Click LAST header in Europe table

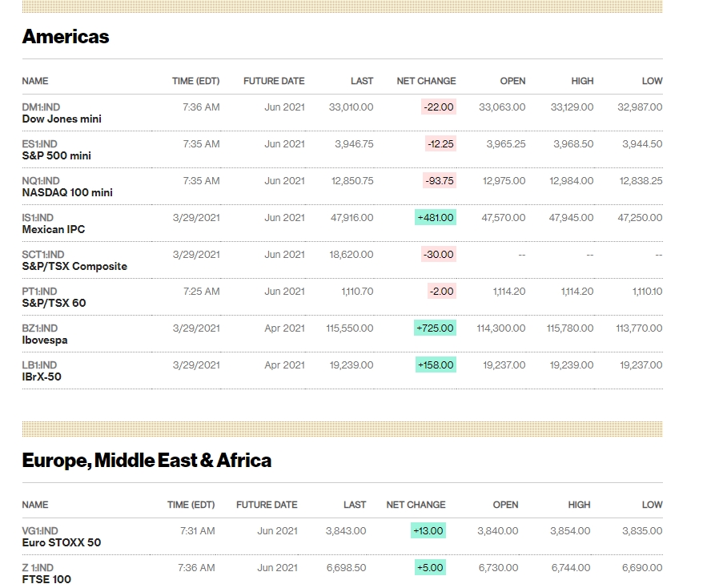pyautogui.click(x=355, y=505)
